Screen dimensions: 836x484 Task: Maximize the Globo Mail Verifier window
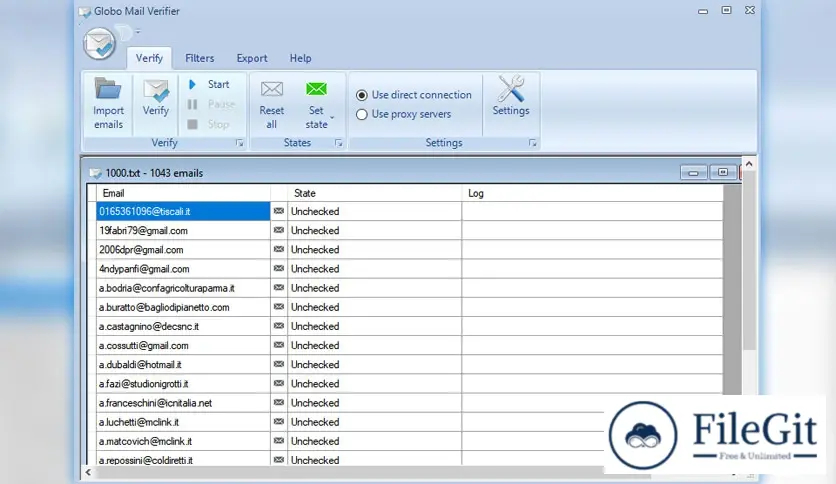coord(726,10)
